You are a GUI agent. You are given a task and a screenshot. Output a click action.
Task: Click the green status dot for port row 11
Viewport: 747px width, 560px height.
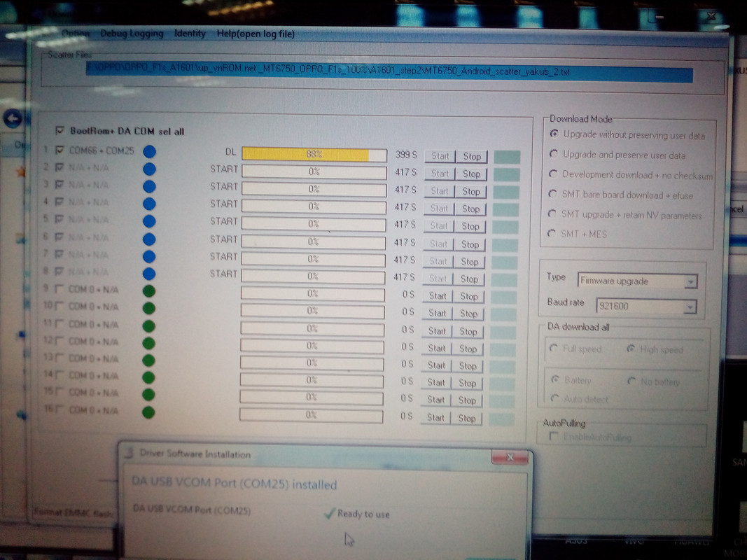tap(149, 326)
